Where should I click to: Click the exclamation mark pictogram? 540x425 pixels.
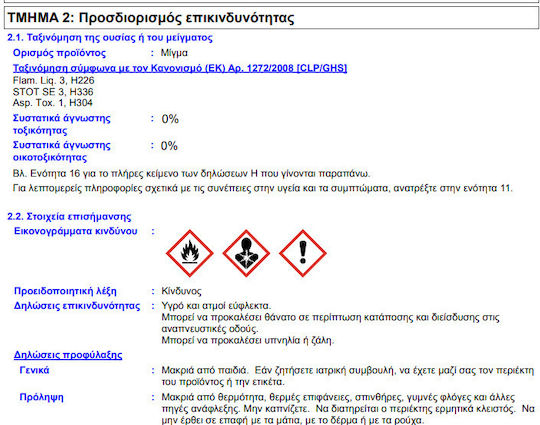click(x=303, y=253)
